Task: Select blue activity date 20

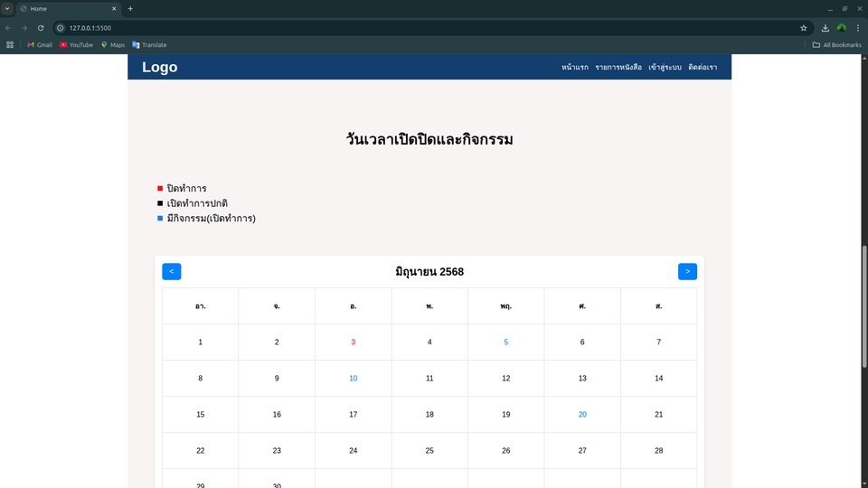Action: tap(582, 415)
